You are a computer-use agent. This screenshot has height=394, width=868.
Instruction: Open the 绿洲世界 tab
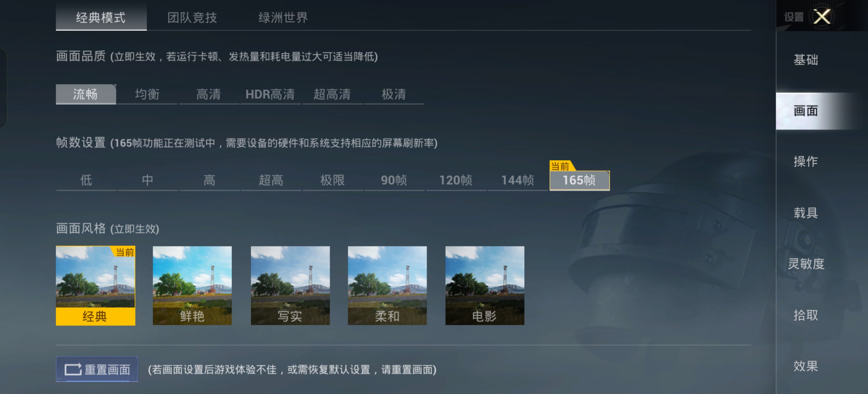pyautogui.click(x=283, y=18)
